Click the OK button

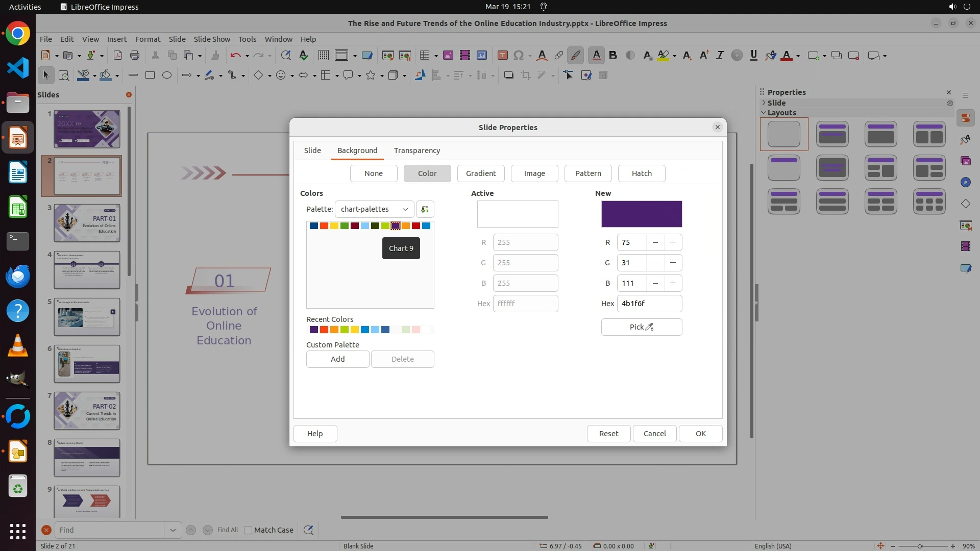click(x=700, y=434)
